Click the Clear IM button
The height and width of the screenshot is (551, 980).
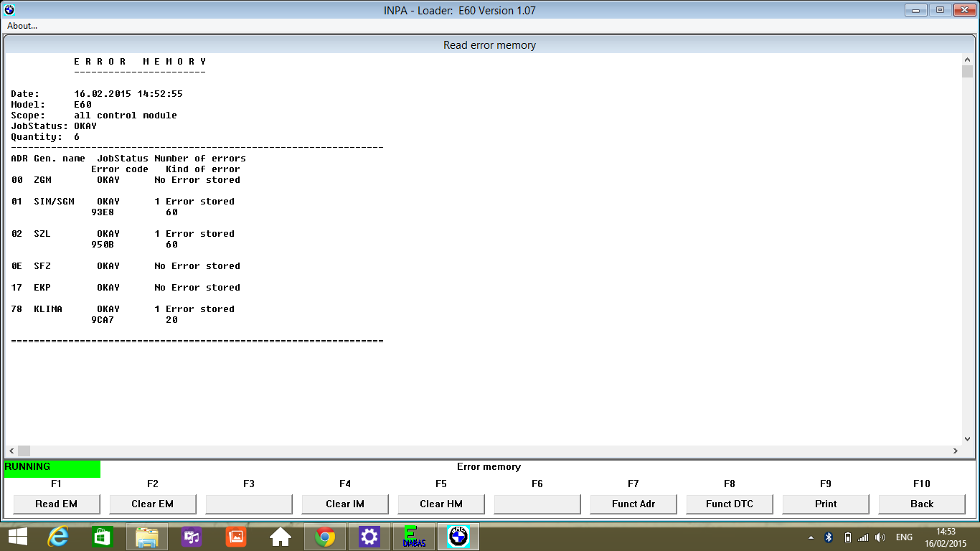point(345,504)
